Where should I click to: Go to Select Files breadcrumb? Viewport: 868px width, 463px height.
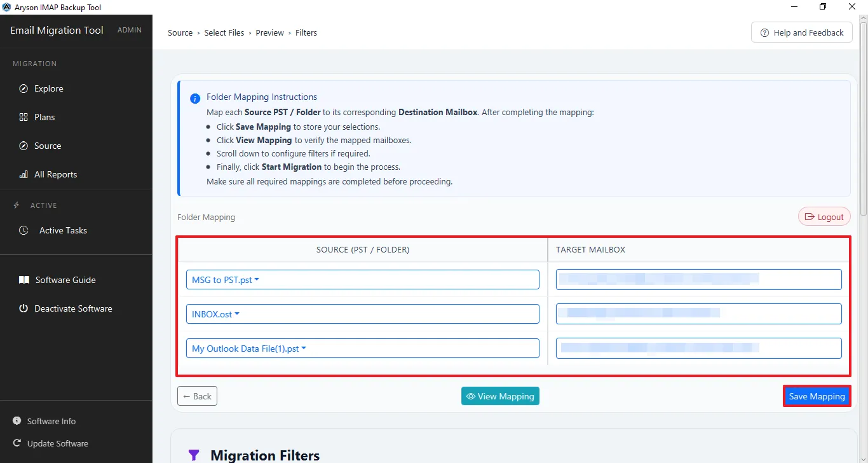click(224, 32)
